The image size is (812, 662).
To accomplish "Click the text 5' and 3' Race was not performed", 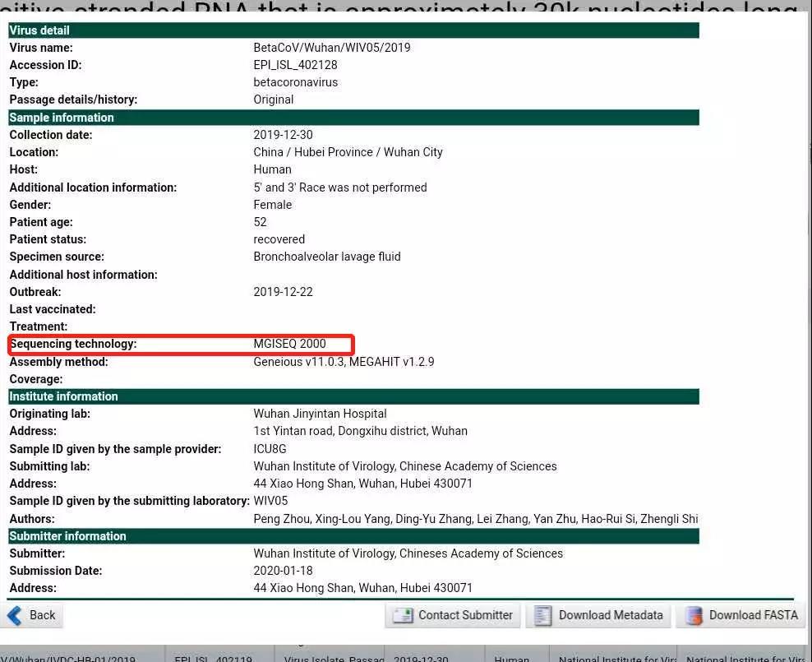I will (x=340, y=187).
